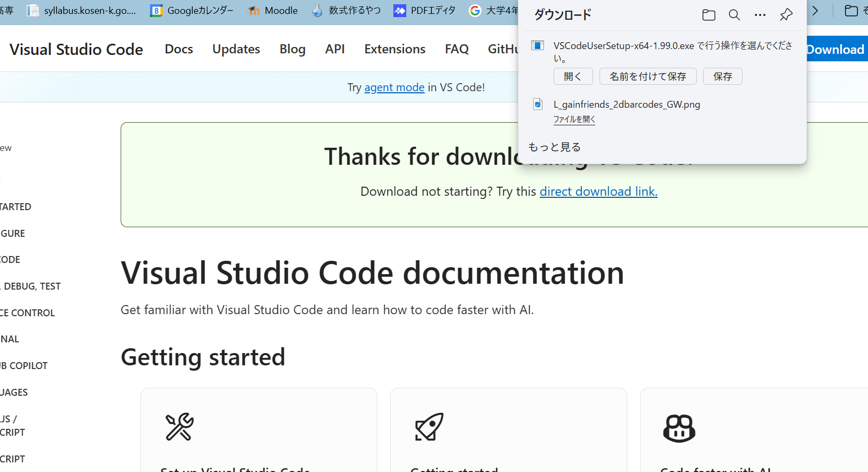Expand the B COPILOT sidebar section
The height and width of the screenshot is (472, 868).
pyautogui.click(x=24, y=366)
